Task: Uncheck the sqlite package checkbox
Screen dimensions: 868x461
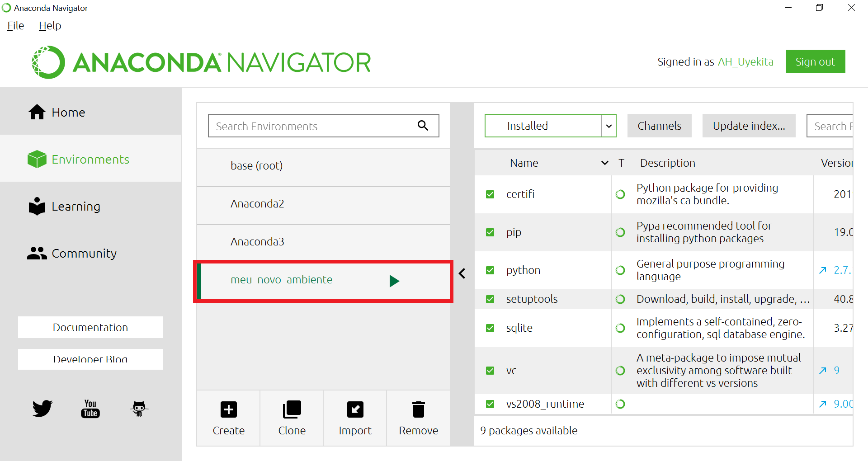Action: click(490, 328)
